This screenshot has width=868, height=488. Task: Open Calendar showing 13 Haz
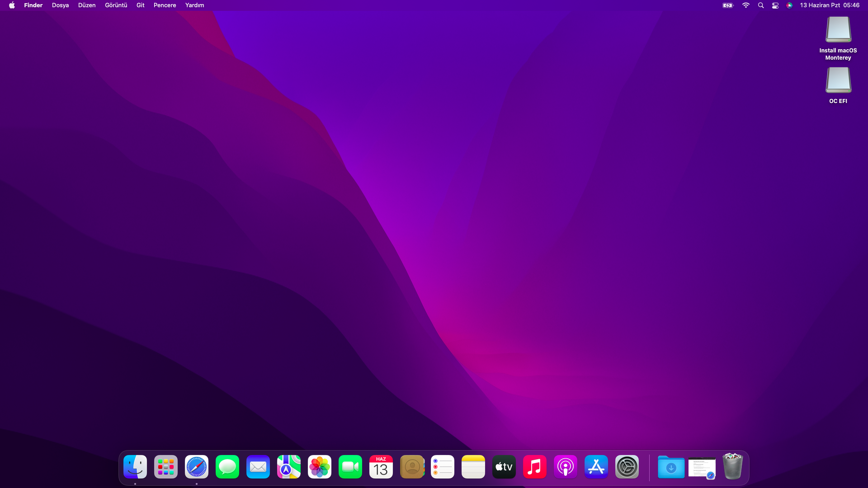pyautogui.click(x=381, y=467)
